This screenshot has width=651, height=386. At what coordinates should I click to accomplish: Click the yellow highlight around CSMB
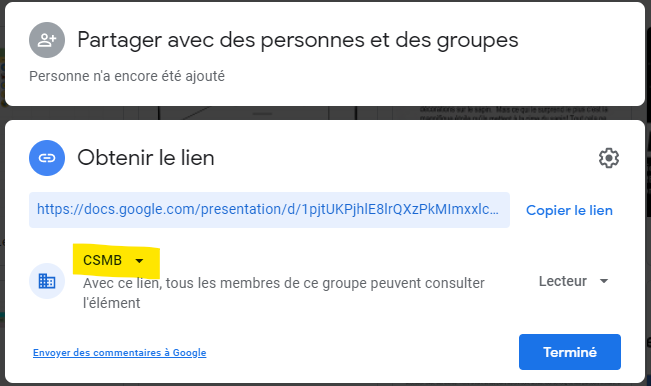[x=116, y=261]
